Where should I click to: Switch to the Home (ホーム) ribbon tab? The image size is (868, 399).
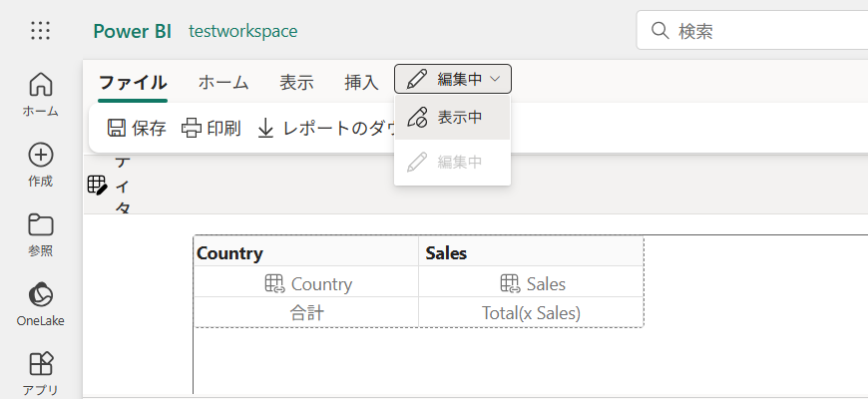click(x=223, y=83)
